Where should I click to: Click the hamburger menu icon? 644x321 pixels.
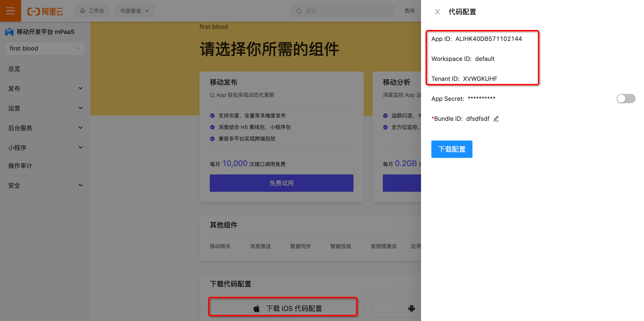pos(10,11)
